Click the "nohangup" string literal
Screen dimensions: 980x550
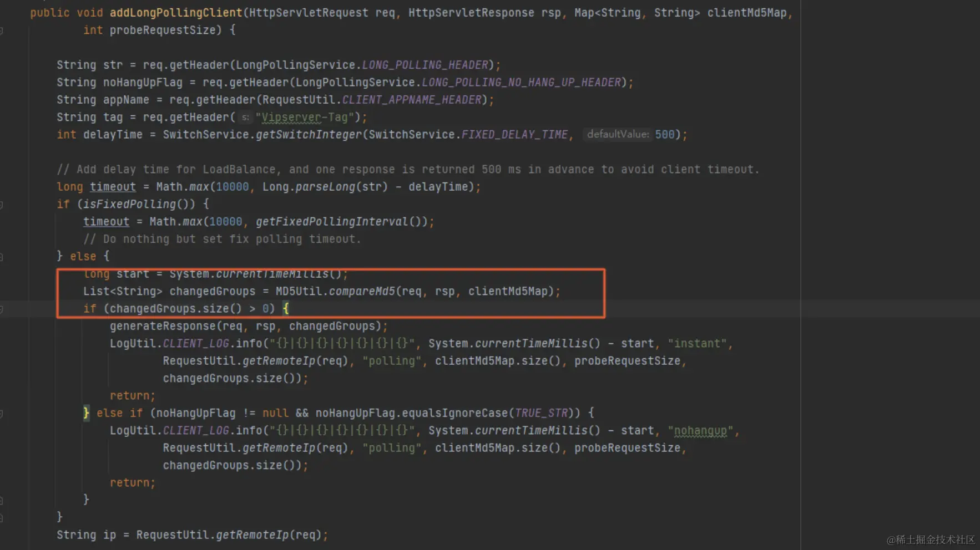click(700, 431)
